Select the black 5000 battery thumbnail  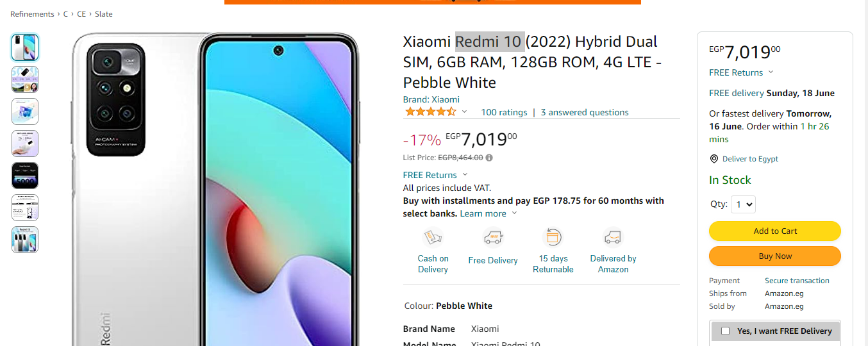point(25,176)
